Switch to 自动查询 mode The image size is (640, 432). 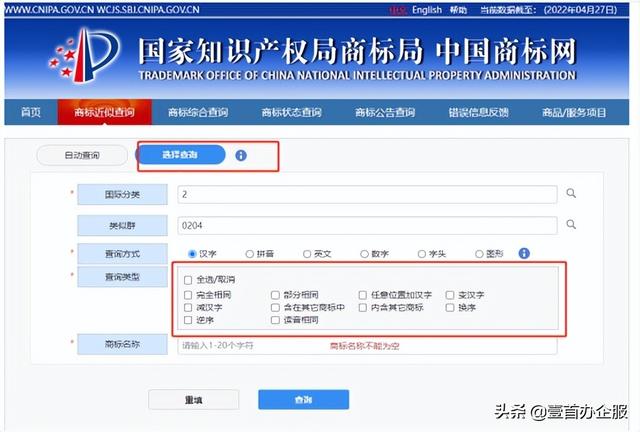tap(82, 155)
